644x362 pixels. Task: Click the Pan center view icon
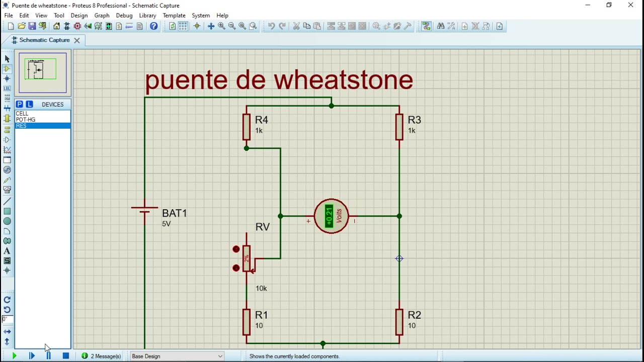[211, 26]
